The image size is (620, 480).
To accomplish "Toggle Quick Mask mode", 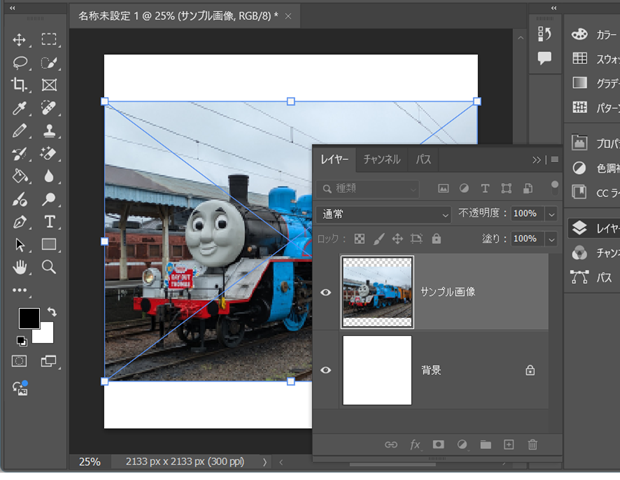I will (19, 361).
